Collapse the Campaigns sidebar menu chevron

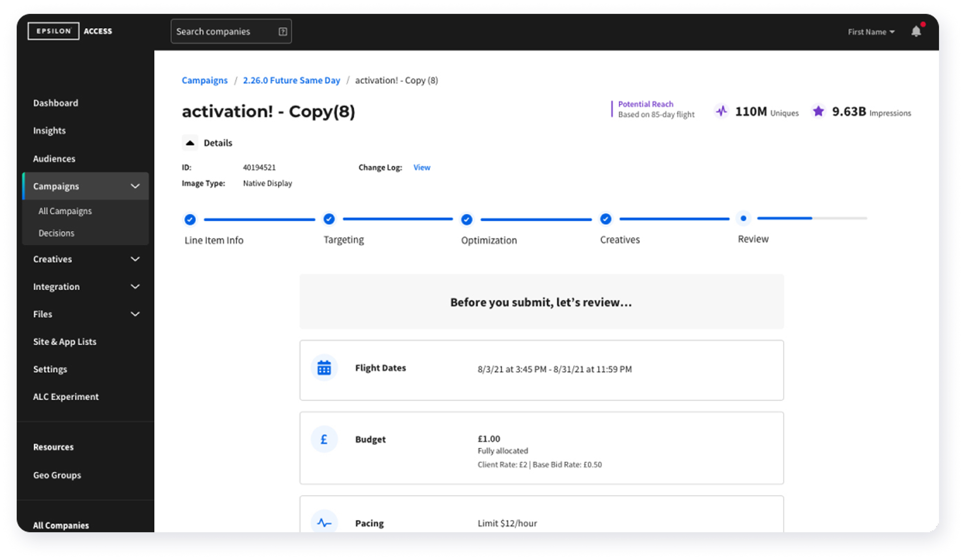point(135,186)
